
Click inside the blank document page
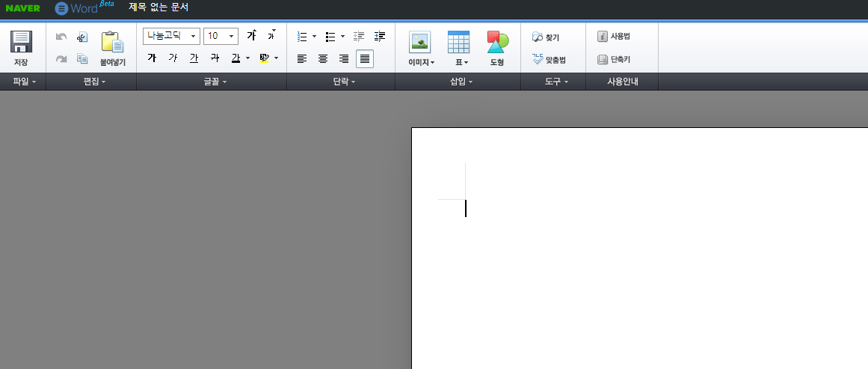tap(639, 248)
